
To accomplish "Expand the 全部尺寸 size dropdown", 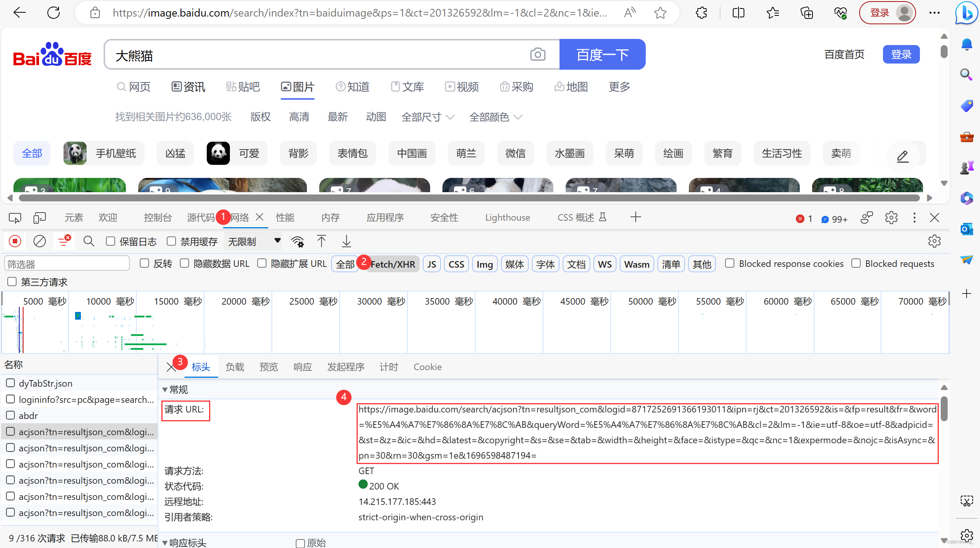I will click(428, 117).
